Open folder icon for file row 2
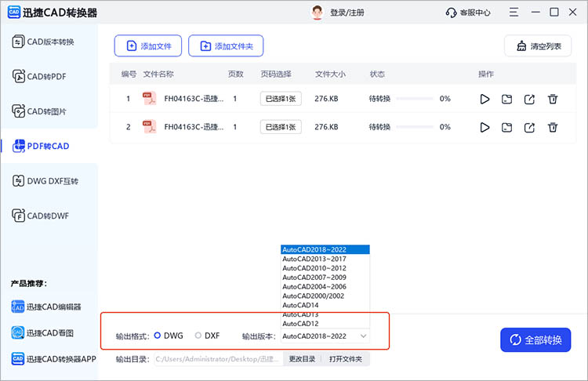The height and width of the screenshot is (381, 588). 506,128
